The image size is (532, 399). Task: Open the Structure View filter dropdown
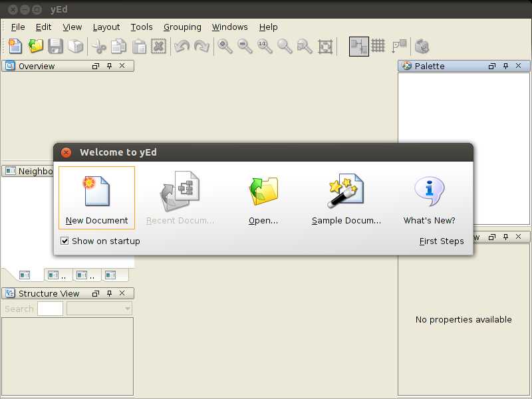click(99, 309)
